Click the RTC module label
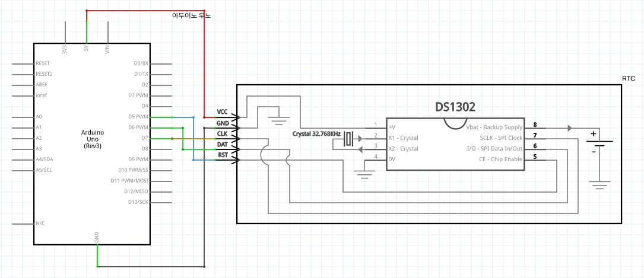644x278 pixels. click(x=629, y=78)
